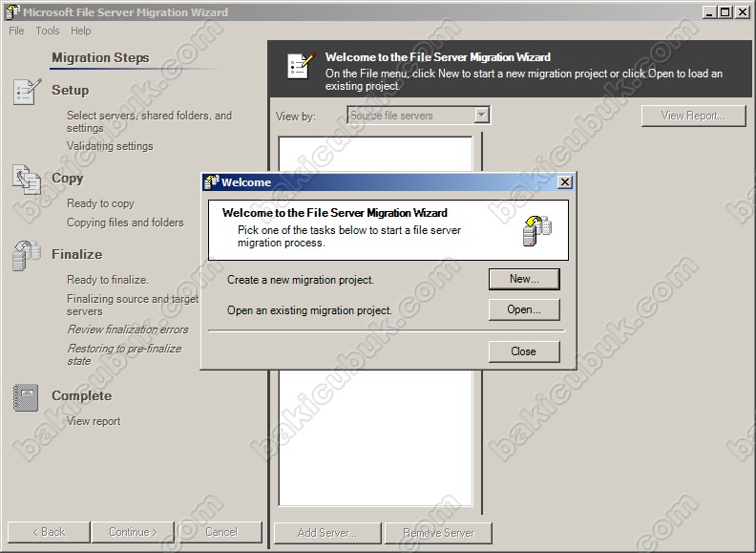Screen dimensions: 756x553
Task: Click the 'Ready to finalize.' step
Action: (x=108, y=280)
